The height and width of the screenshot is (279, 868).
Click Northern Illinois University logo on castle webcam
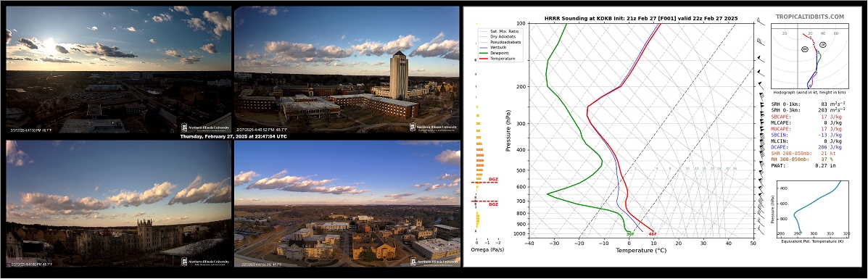[205, 262]
